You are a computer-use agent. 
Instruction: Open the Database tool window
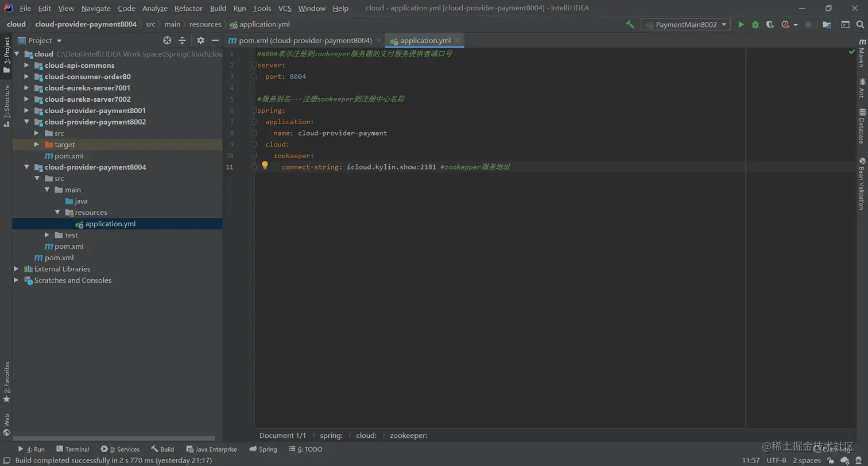862,126
